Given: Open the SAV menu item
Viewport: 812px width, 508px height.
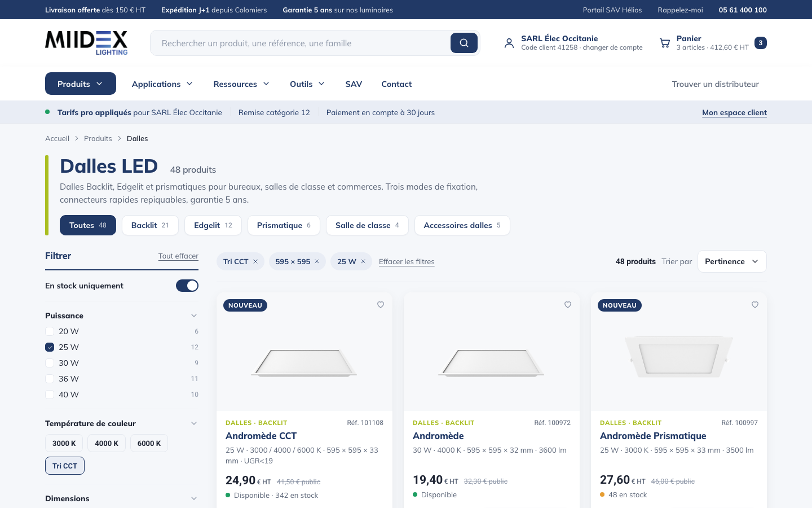Looking at the screenshot, I should 354,84.
